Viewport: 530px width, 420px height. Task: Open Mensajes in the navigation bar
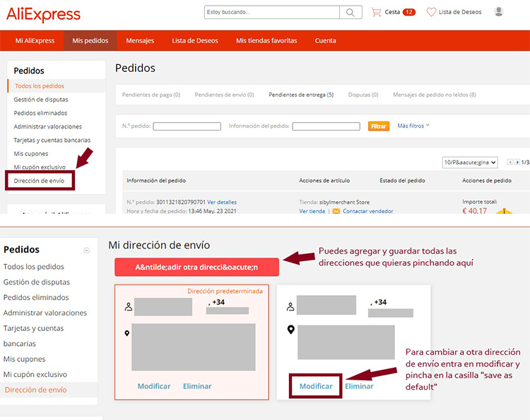tap(140, 40)
